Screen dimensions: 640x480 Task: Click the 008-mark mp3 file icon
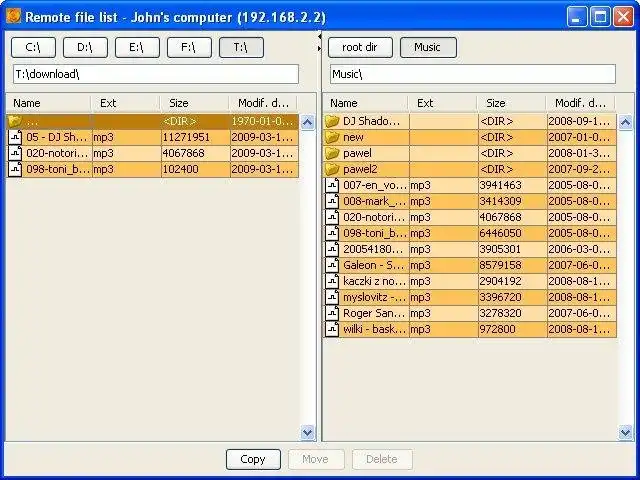(332, 201)
